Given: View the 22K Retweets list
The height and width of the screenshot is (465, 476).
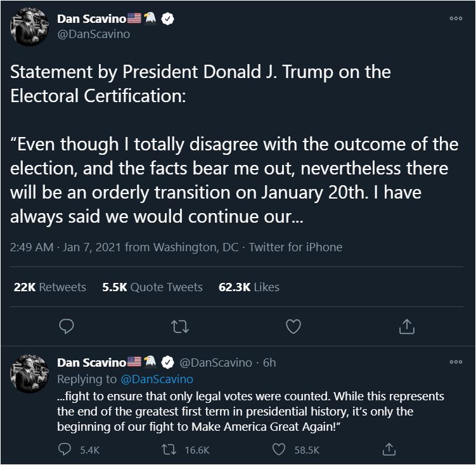Looking at the screenshot, I should [49, 287].
